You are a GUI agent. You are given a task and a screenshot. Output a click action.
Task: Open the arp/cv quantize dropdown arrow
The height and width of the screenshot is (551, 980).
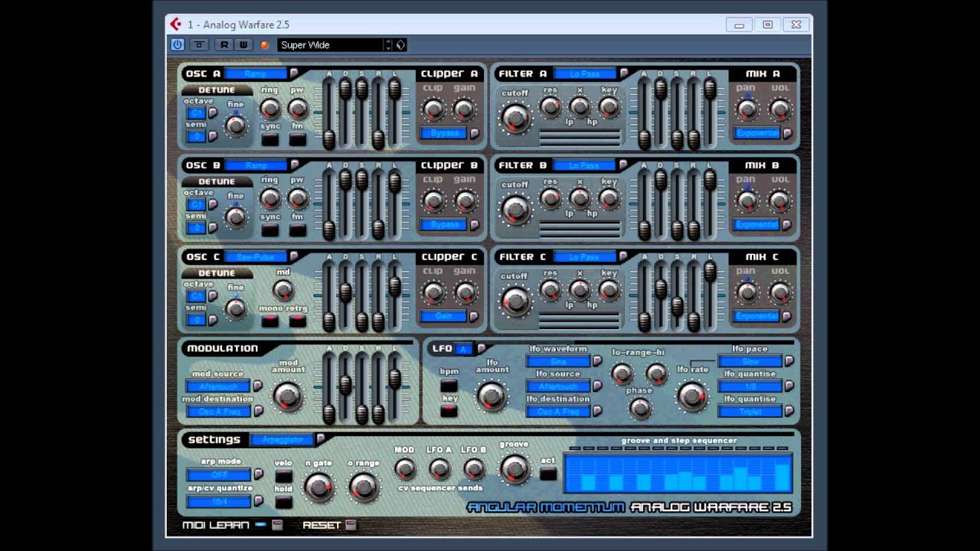[258, 501]
